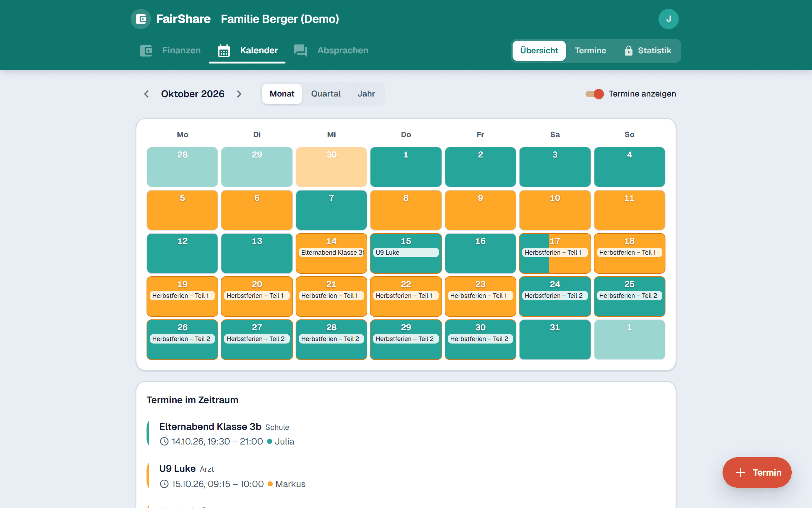Toggle the Termine anzeigen switch
This screenshot has height=508, width=812.
pyautogui.click(x=595, y=94)
